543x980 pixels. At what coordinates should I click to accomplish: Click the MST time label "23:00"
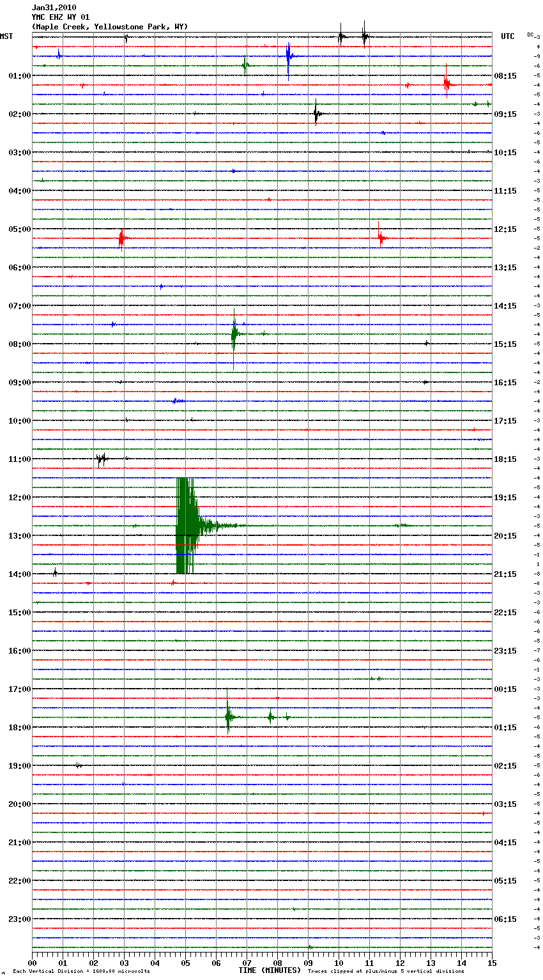pos(20,919)
